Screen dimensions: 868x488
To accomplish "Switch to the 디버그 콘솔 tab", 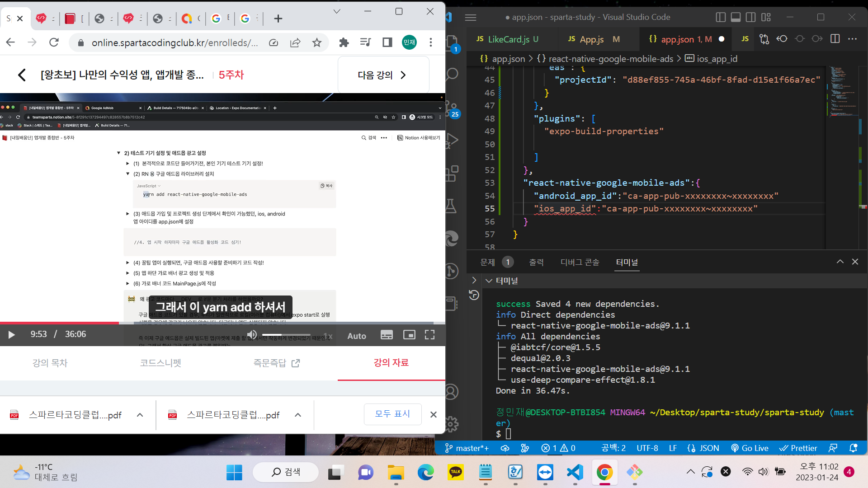I will (580, 262).
